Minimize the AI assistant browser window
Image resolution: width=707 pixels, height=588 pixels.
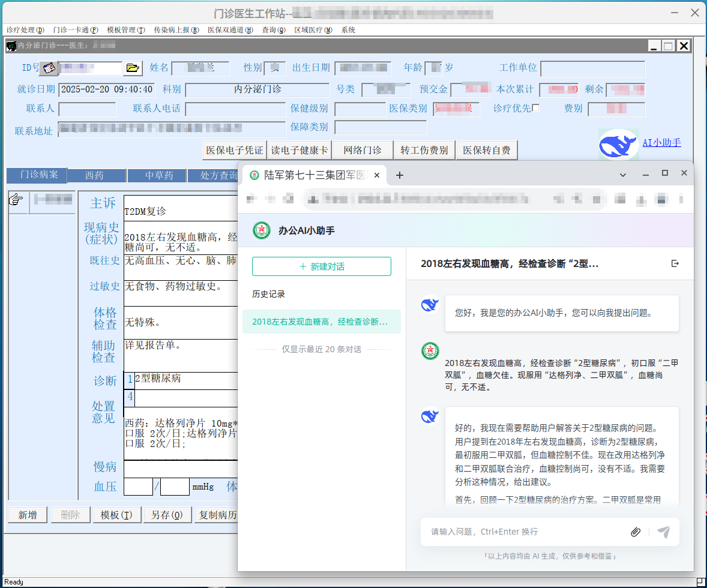click(x=646, y=174)
